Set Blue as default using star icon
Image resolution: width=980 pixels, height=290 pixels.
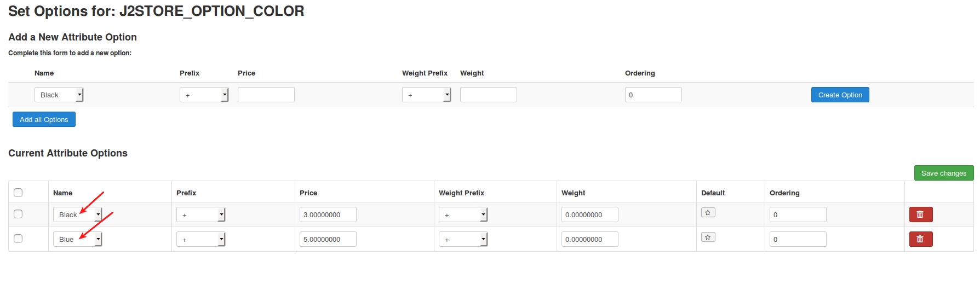click(708, 237)
